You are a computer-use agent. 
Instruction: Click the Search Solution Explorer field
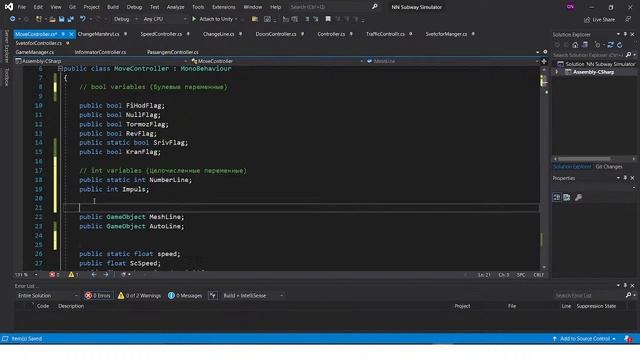pyautogui.click(x=588, y=55)
